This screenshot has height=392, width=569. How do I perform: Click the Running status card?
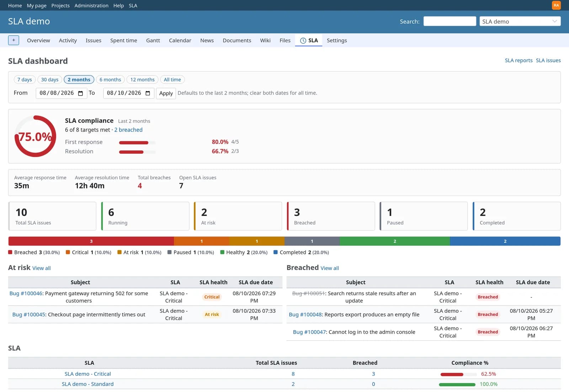[x=145, y=216]
